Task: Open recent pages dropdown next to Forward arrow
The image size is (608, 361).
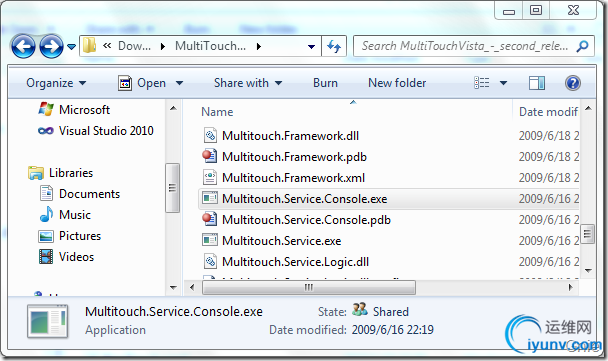Action: tap(71, 47)
